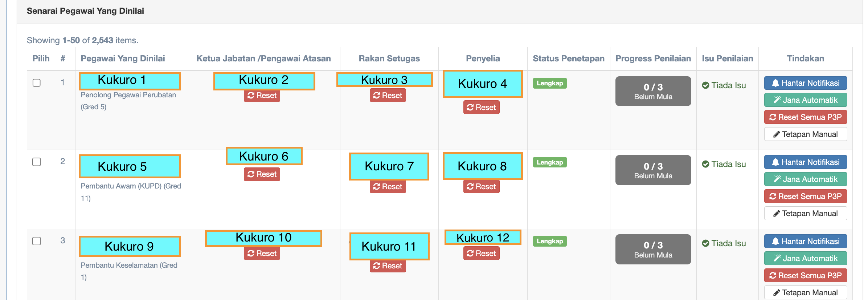Image resolution: width=868 pixels, height=300 pixels.
Task: Tick the checkbox for row 1
Action: 37,83
